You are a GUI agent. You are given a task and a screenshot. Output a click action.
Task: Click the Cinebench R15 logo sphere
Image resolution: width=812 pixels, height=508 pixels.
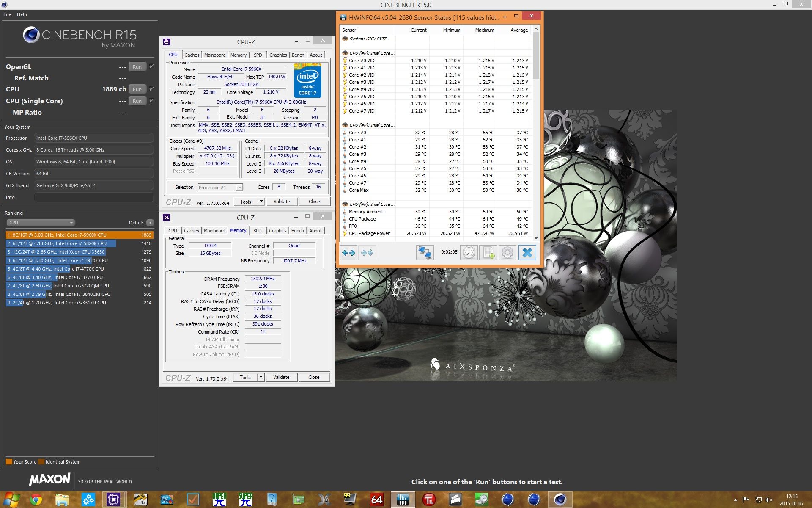(x=31, y=35)
